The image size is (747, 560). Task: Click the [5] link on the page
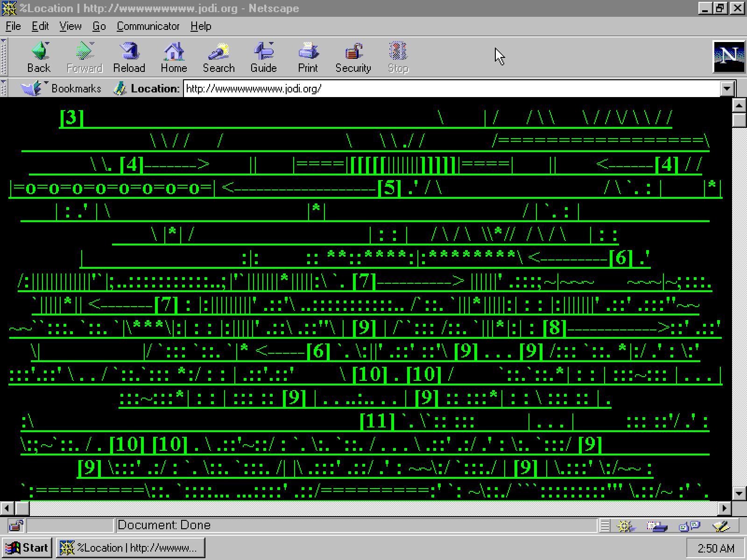click(x=389, y=187)
